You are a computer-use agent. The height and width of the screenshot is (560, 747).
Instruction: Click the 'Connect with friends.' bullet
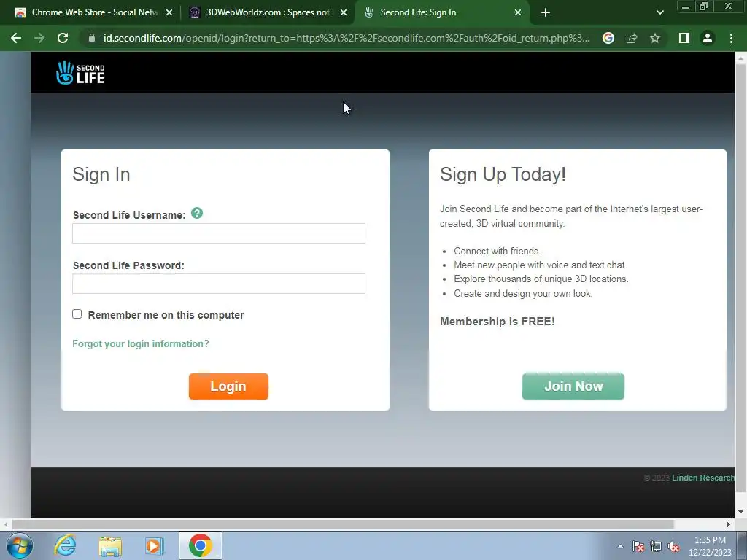pos(497,251)
